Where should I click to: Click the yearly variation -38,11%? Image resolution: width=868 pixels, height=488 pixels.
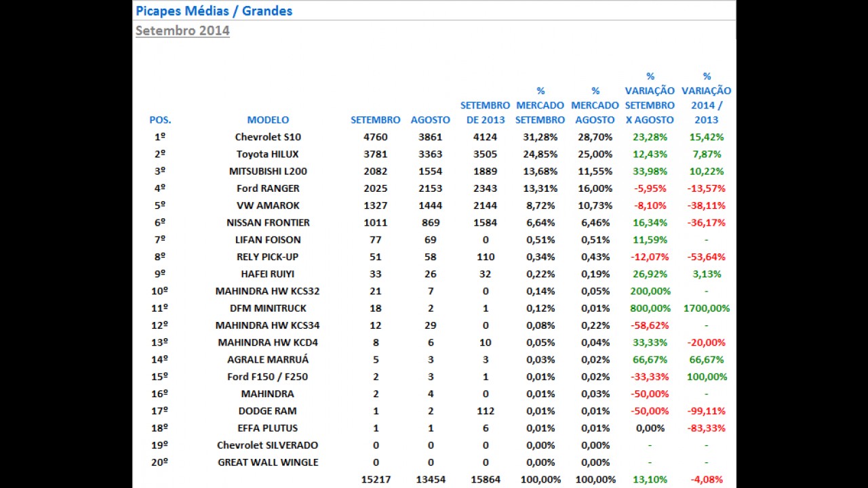(707, 205)
